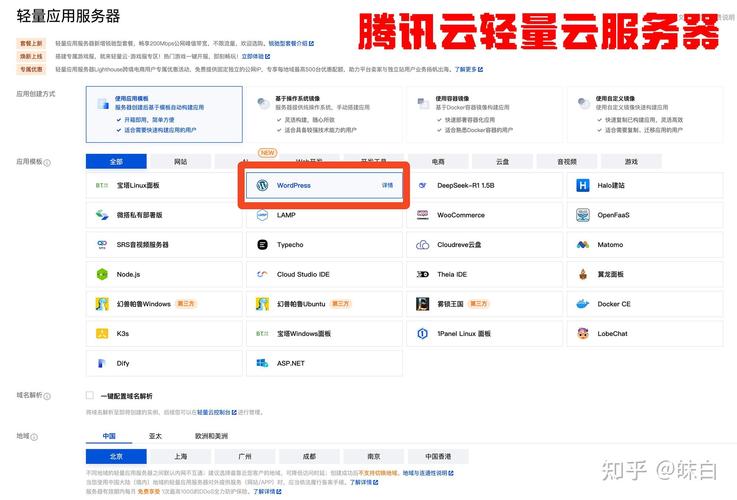Enable the 一键配置域名解析 checkbox

click(90, 395)
